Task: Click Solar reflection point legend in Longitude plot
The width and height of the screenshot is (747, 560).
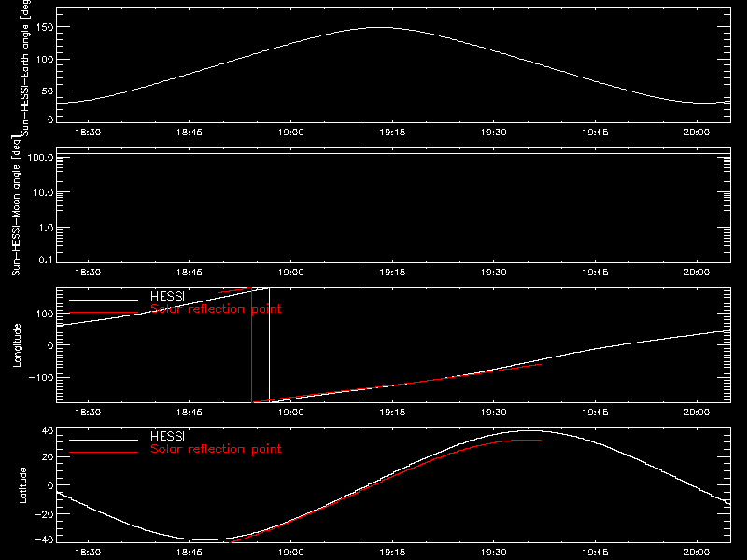Action: point(216,309)
